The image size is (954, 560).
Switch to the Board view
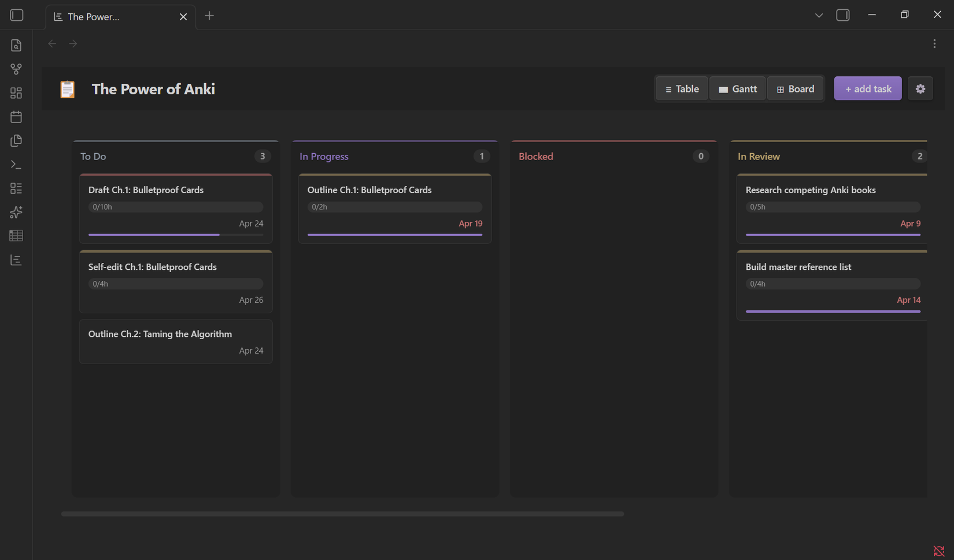click(796, 89)
